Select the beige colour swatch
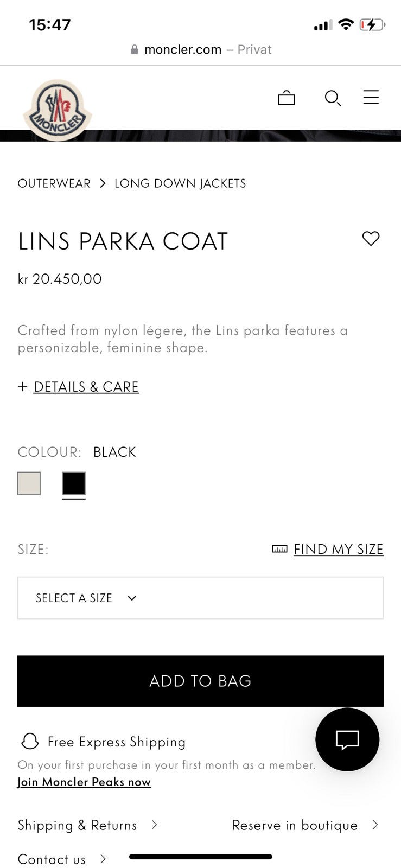 tap(29, 483)
